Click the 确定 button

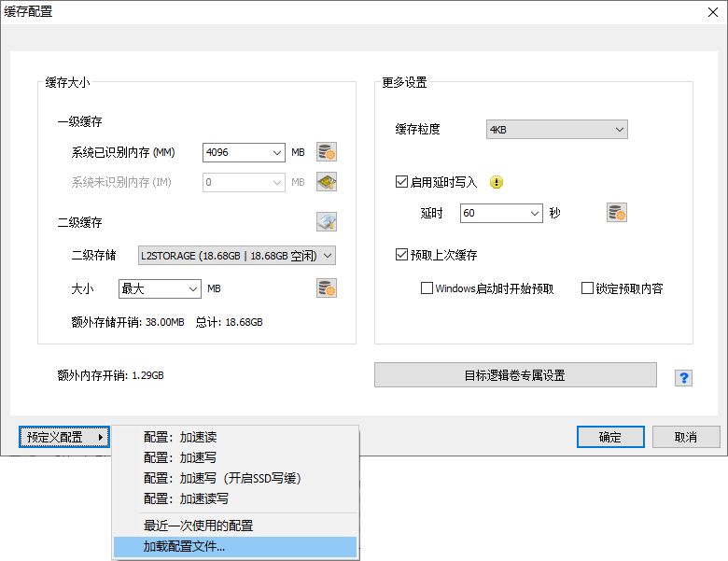tap(610, 437)
